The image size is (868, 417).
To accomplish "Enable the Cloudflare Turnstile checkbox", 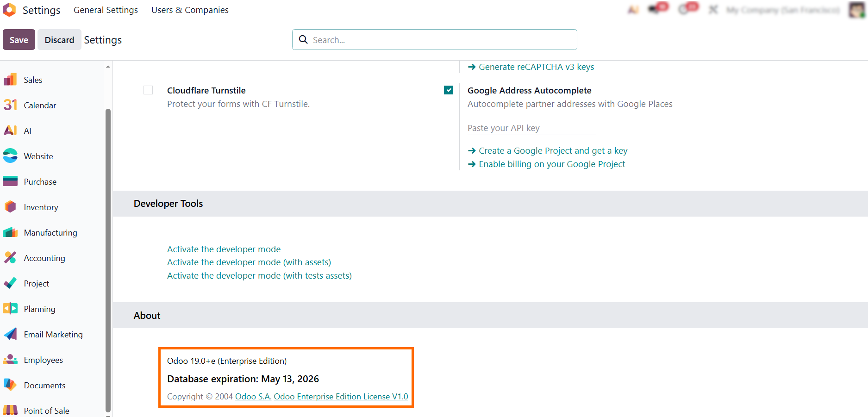I will click(148, 90).
